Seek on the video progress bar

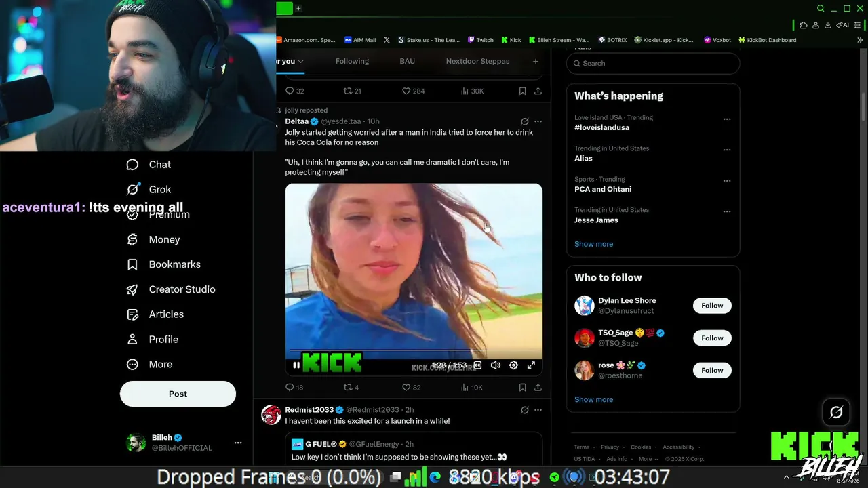[x=414, y=350]
